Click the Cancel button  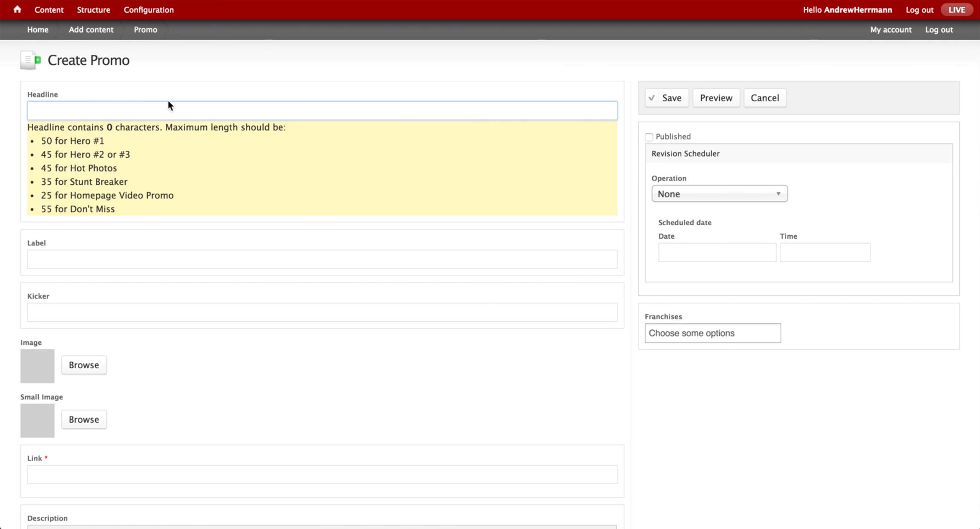(x=764, y=98)
